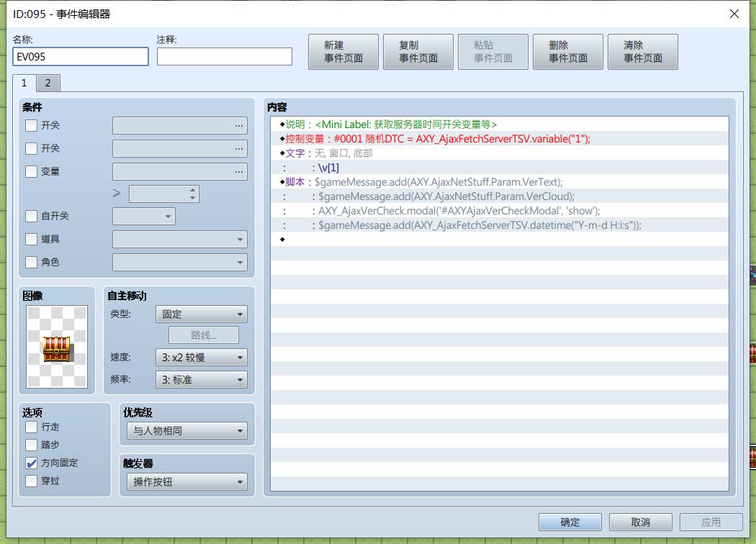Click 清除事件页面 button
The image size is (756, 544).
coord(643,52)
